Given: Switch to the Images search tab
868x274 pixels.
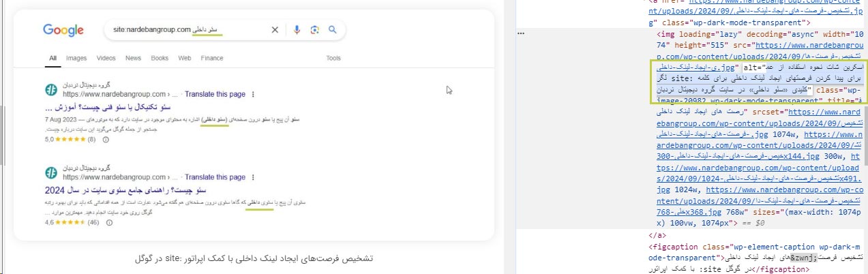Looking at the screenshot, I should (76, 58).
